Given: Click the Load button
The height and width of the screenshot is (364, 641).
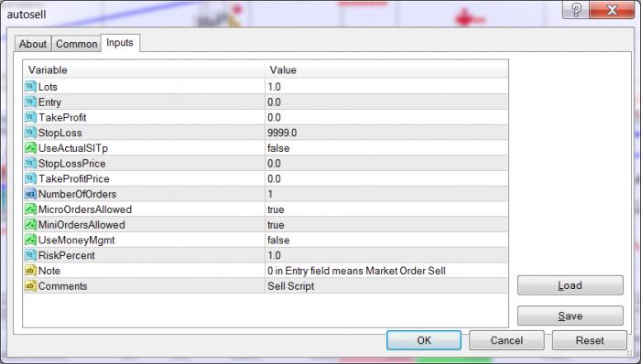Looking at the screenshot, I should (x=570, y=285).
